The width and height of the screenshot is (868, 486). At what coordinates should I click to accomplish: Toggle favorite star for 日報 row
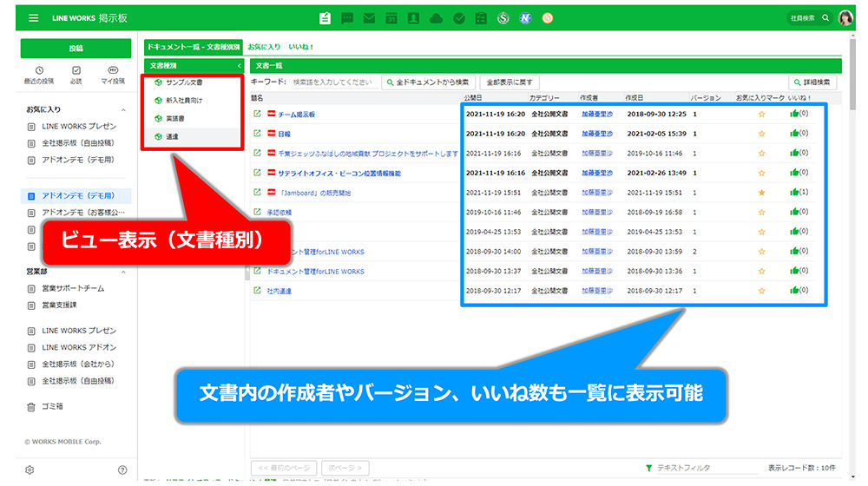[762, 134]
